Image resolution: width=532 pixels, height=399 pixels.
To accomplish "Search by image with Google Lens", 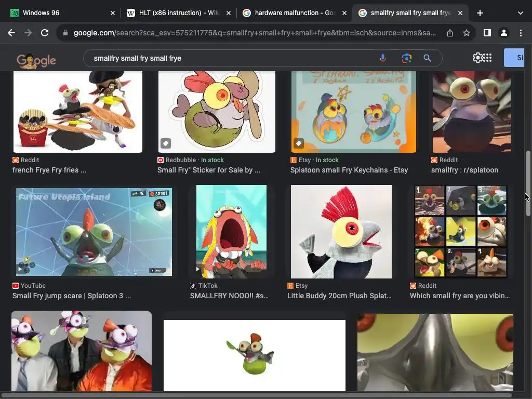I will (406, 58).
